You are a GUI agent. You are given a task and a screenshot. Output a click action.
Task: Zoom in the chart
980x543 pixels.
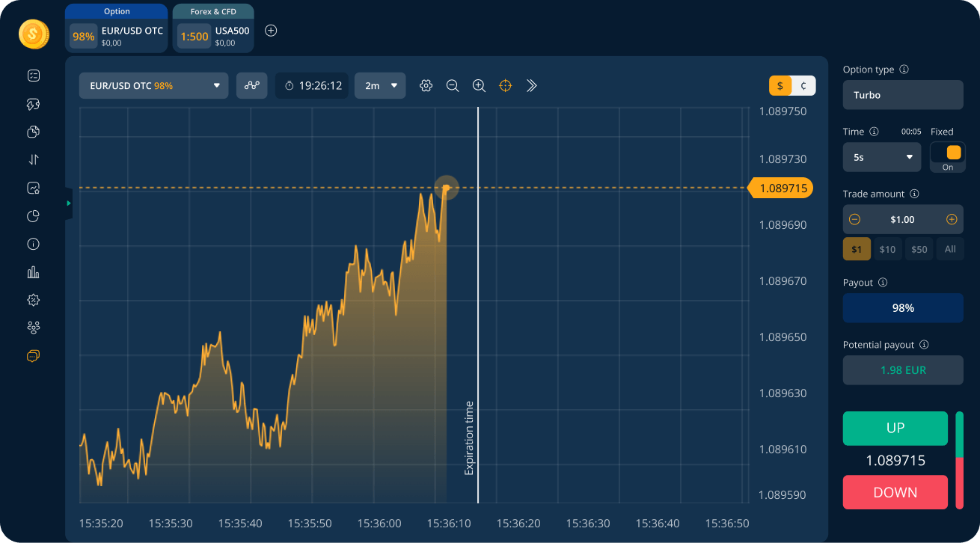point(480,86)
